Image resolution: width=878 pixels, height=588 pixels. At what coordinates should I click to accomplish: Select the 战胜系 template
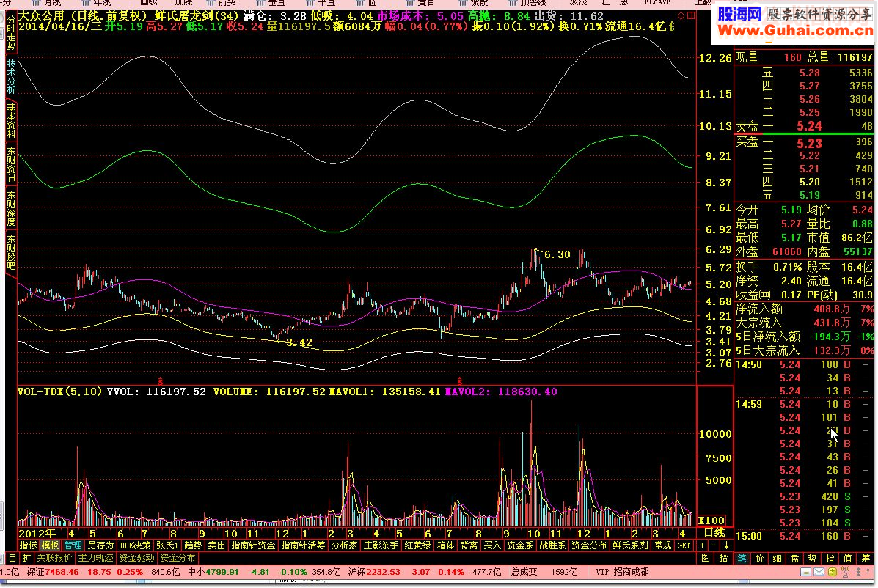click(x=552, y=545)
